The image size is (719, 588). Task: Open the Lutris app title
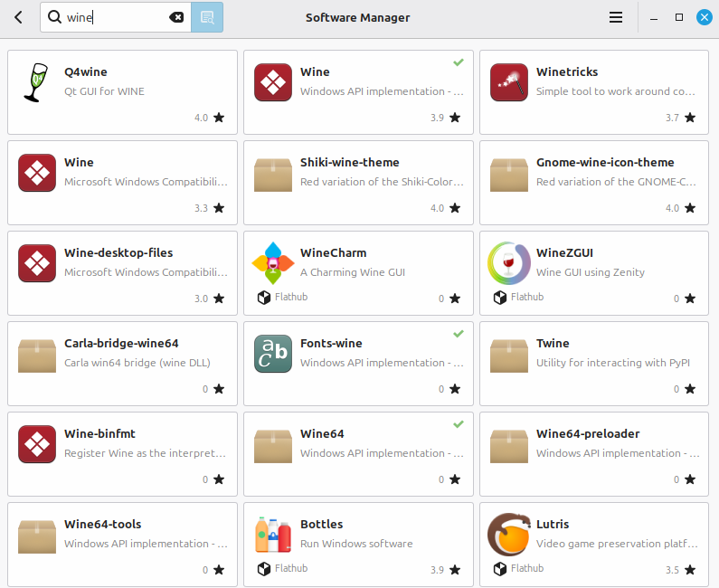tap(553, 525)
